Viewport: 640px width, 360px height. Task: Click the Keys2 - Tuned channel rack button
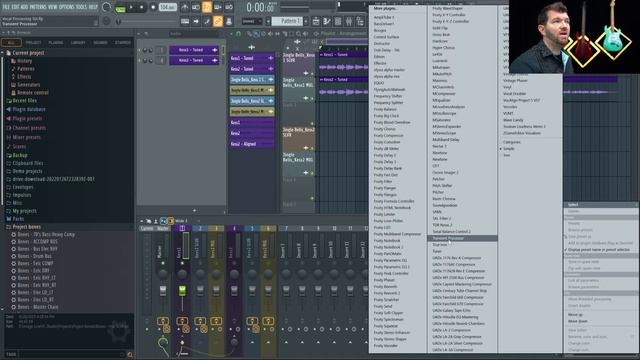coord(194,60)
